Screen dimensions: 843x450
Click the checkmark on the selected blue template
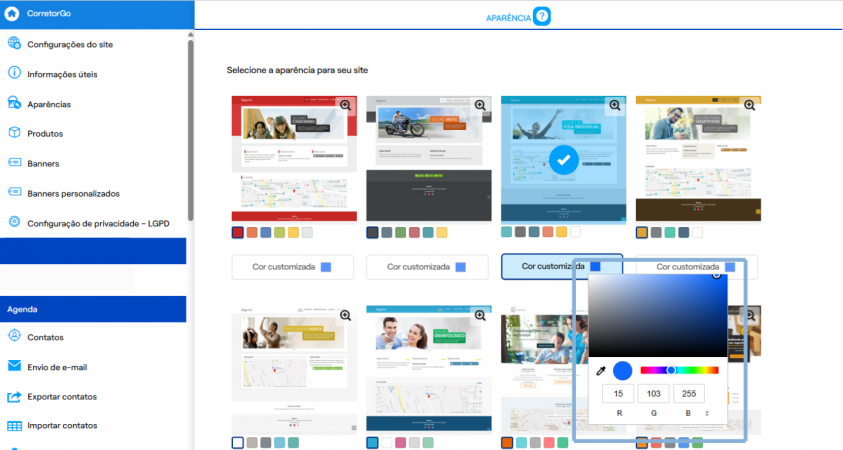click(563, 160)
